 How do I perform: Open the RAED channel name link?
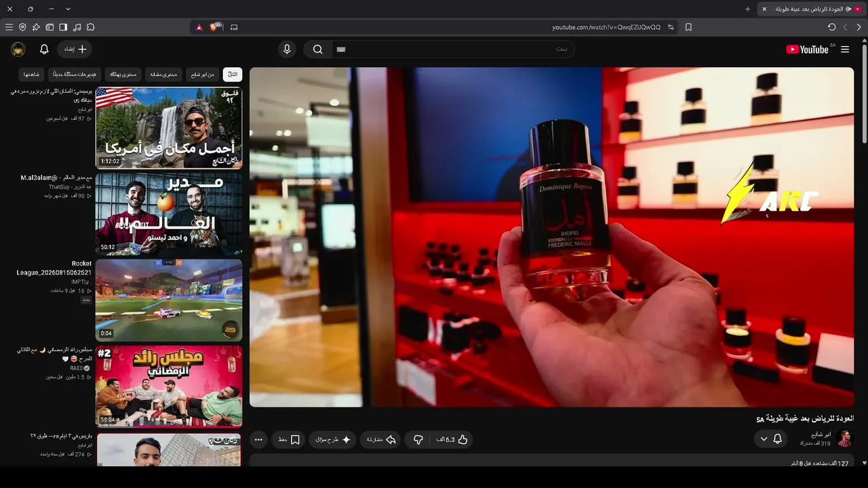[x=77, y=368]
